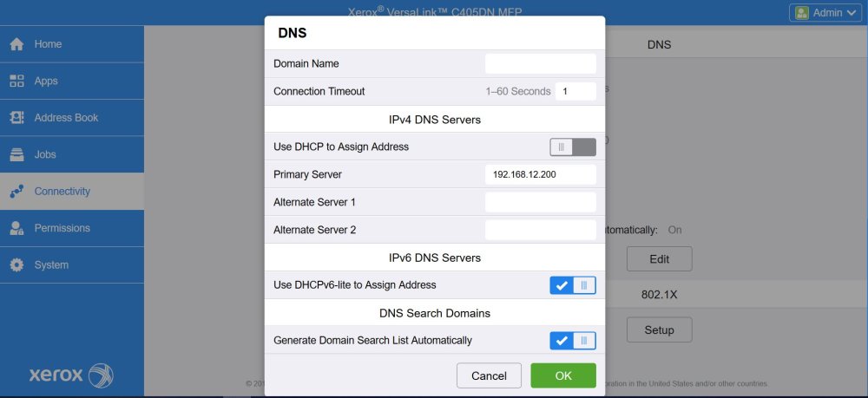Screen dimensions: 868x398
Task: Click the IPv4 DNS Servers heading
Action: 435,120
